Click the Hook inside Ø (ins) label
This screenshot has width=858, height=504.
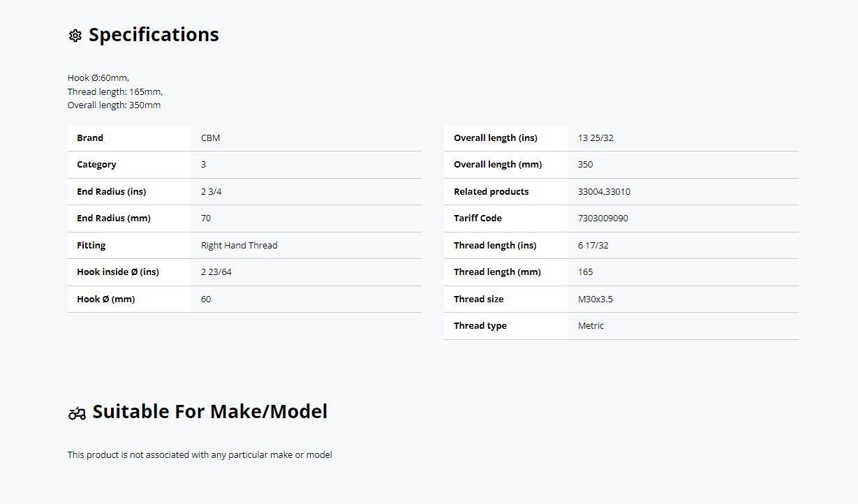(118, 272)
